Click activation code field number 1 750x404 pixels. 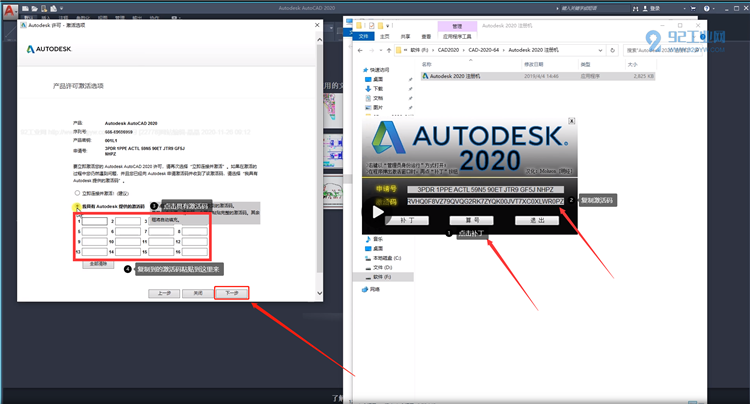point(94,221)
